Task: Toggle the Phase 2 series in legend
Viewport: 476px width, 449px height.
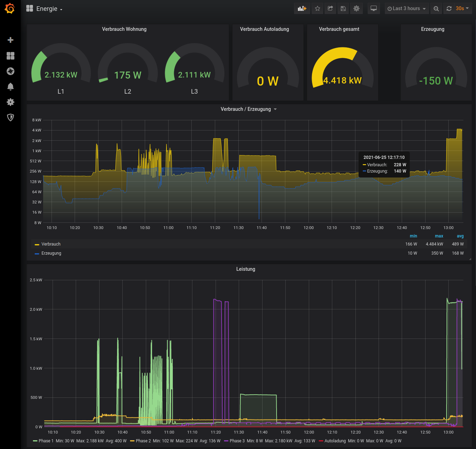Action: (143, 441)
